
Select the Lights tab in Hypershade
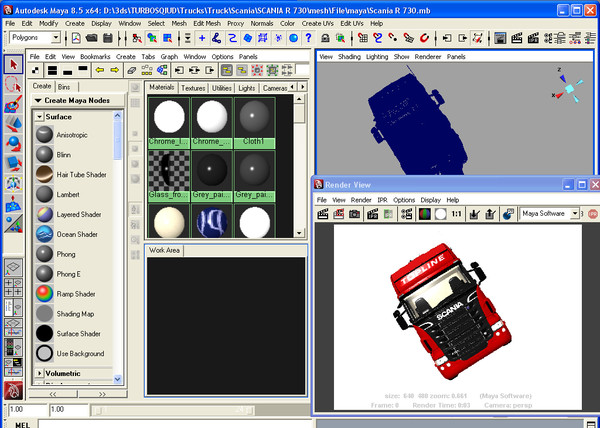tap(246, 88)
